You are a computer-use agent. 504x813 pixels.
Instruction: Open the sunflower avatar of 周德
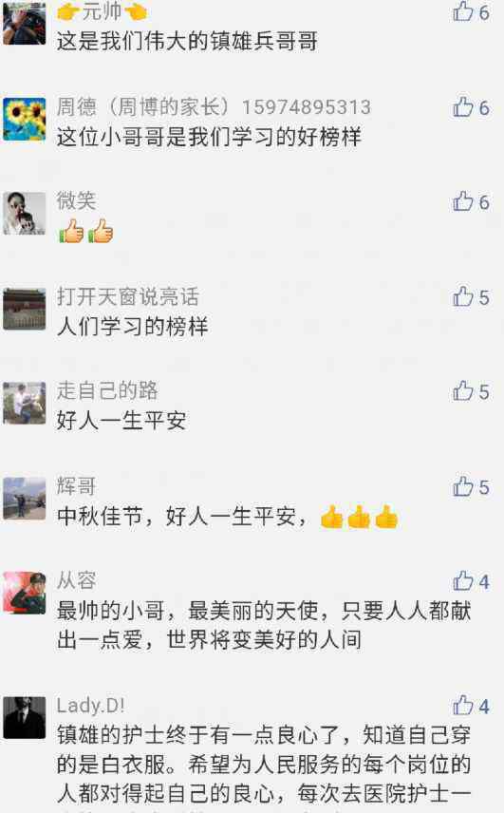tap(25, 119)
